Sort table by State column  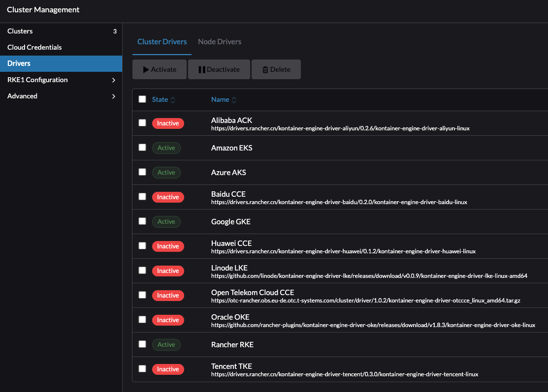(163, 99)
